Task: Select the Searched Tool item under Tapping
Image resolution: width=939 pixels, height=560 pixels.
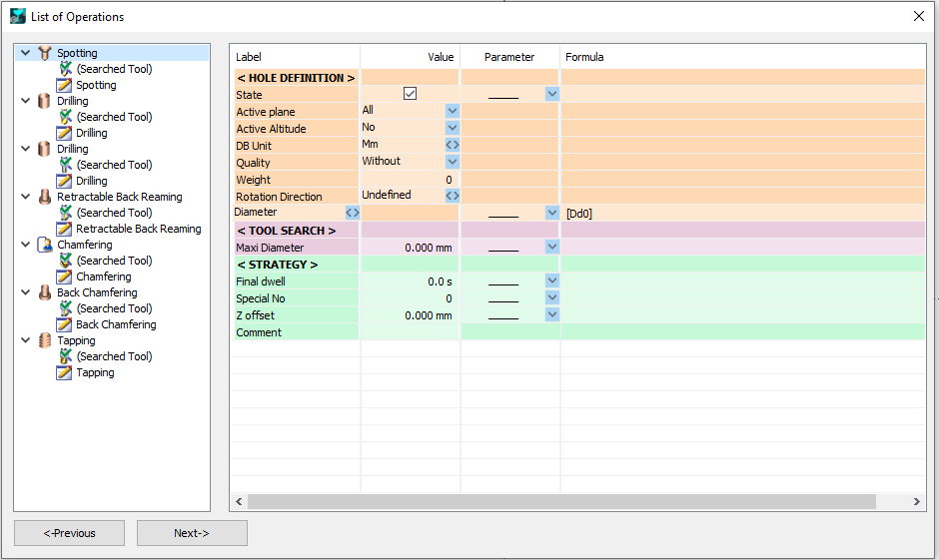Action: 114,356
